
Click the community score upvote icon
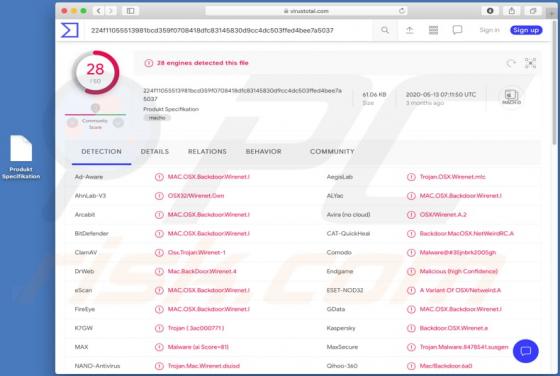118,123
